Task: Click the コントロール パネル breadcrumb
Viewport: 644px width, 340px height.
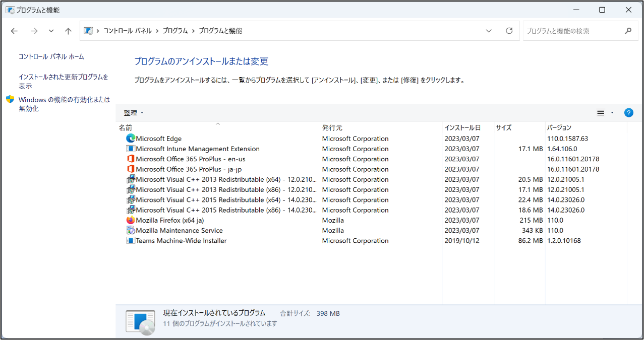Action: (128, 31)
